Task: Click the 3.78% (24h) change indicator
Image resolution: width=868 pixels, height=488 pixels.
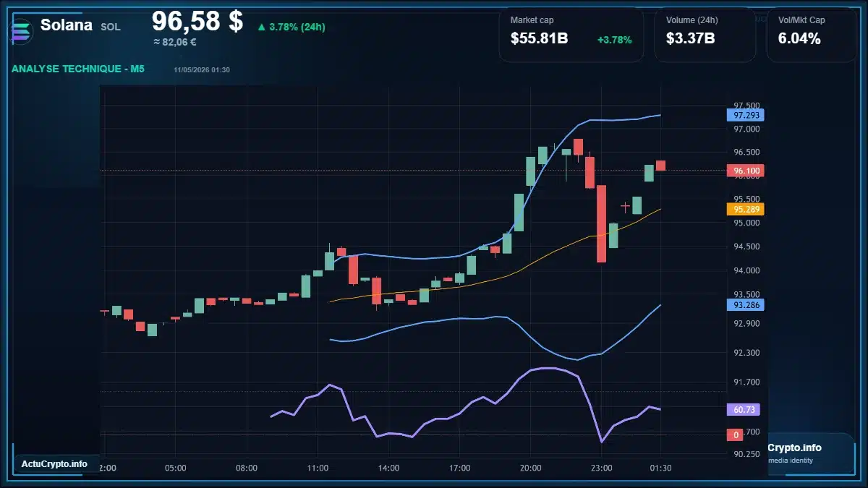Action: click(292, 27)
